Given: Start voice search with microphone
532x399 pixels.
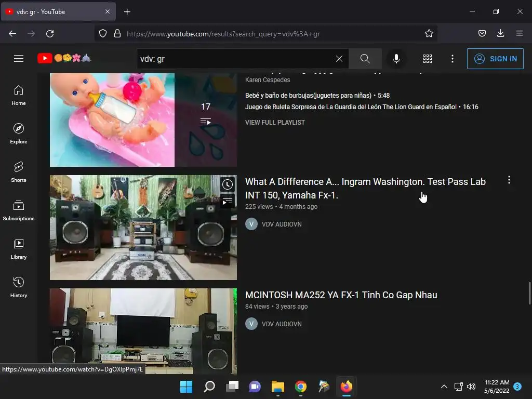Looking at the screenshot, I should (x=396, y=59).
